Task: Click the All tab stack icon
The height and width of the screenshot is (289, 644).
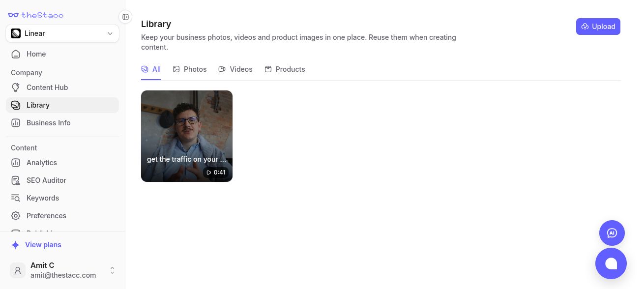Action: click(145, 69)
